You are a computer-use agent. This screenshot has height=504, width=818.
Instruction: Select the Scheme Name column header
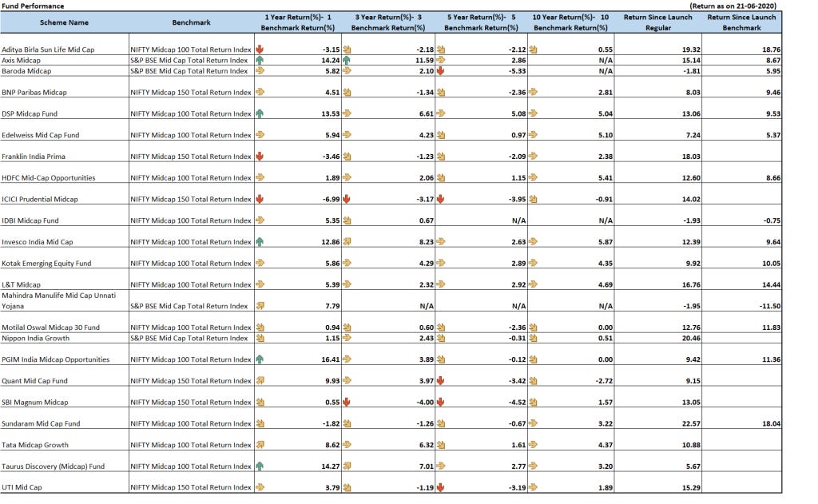[x=65, y=22]
